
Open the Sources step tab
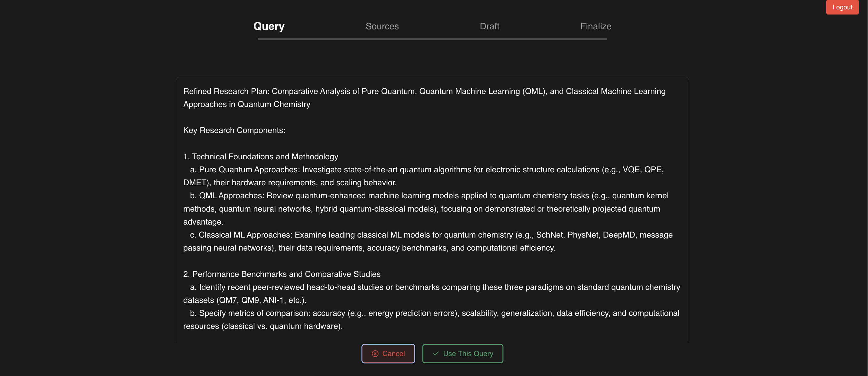(x=382, y=26)
